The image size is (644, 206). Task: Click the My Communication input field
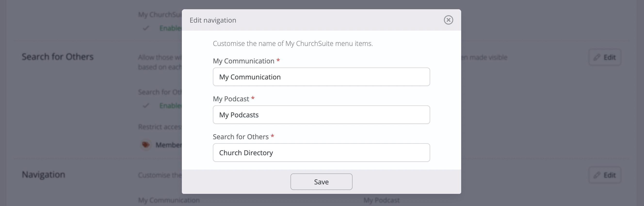pyautogui.click(x=321, y=77)
